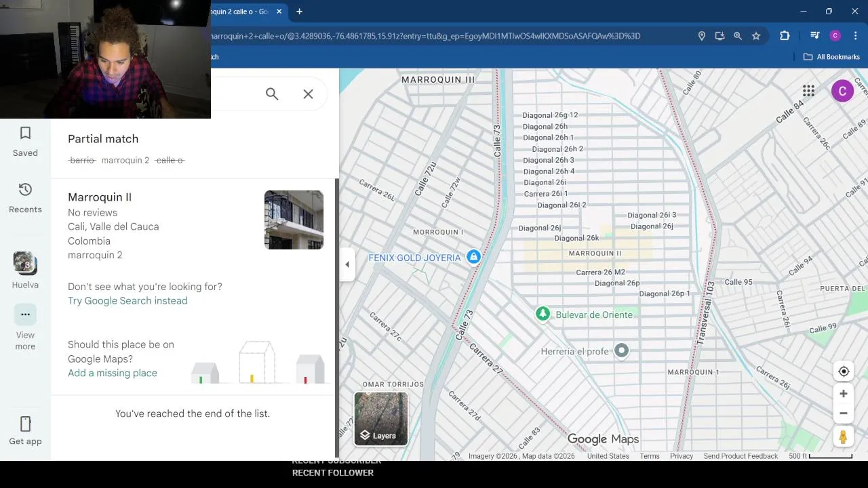Screen dimensions: 868x488
Task: Click United States region link
Action: point(608,456)
